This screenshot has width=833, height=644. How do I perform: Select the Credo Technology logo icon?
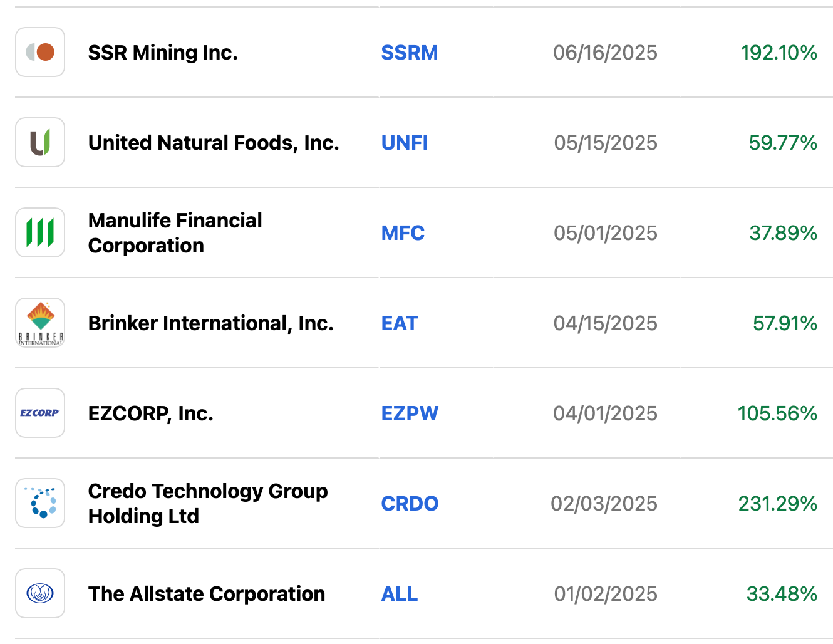(40, 503)
